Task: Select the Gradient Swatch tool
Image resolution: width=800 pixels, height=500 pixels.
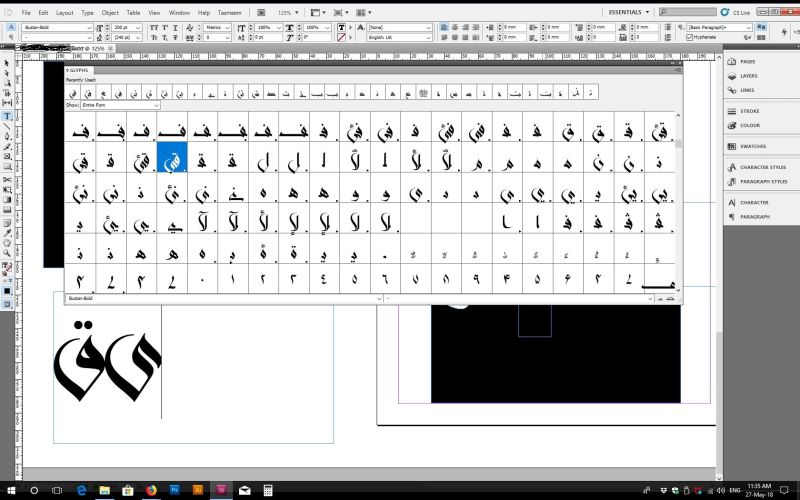Action: click(7, 200)
